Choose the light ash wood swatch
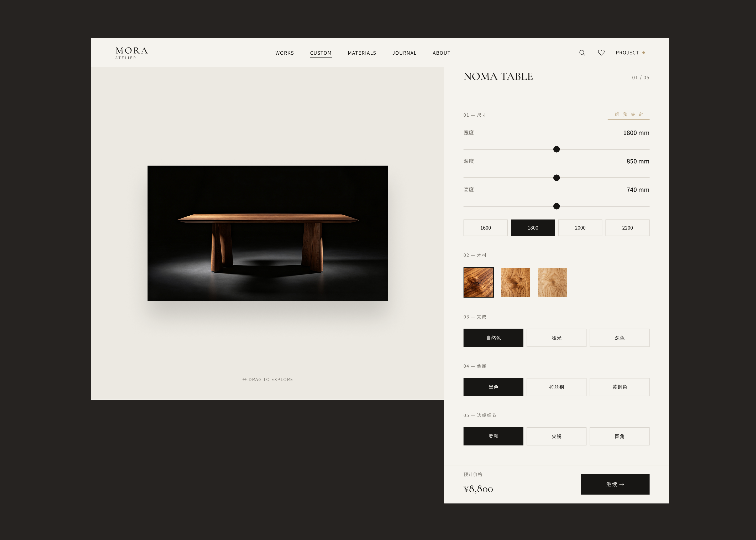This screenshot has height=540, width=756. 552,282
